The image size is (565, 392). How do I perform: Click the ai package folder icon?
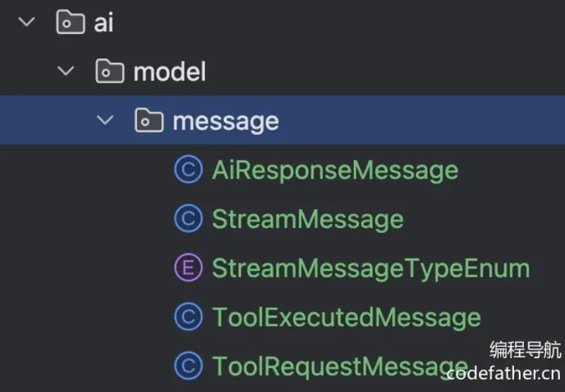(71, 23)
